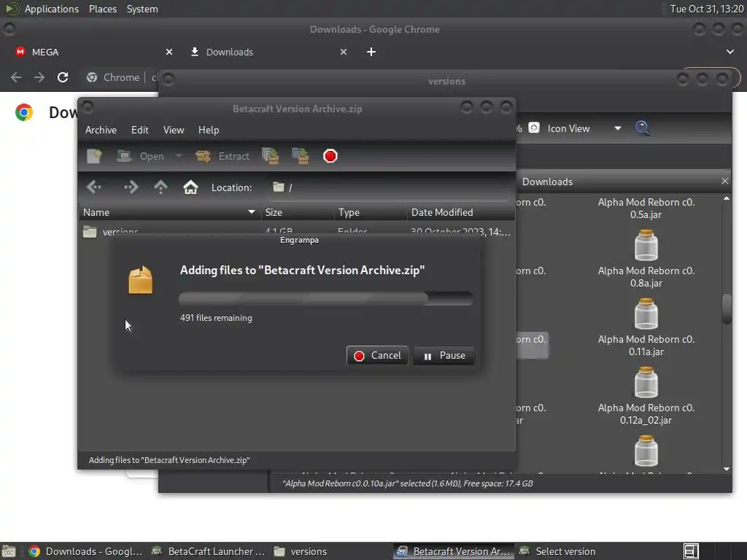Click the file manager vertical scrollbar
This screenshot has height=560, width=747.
[727, 309]
